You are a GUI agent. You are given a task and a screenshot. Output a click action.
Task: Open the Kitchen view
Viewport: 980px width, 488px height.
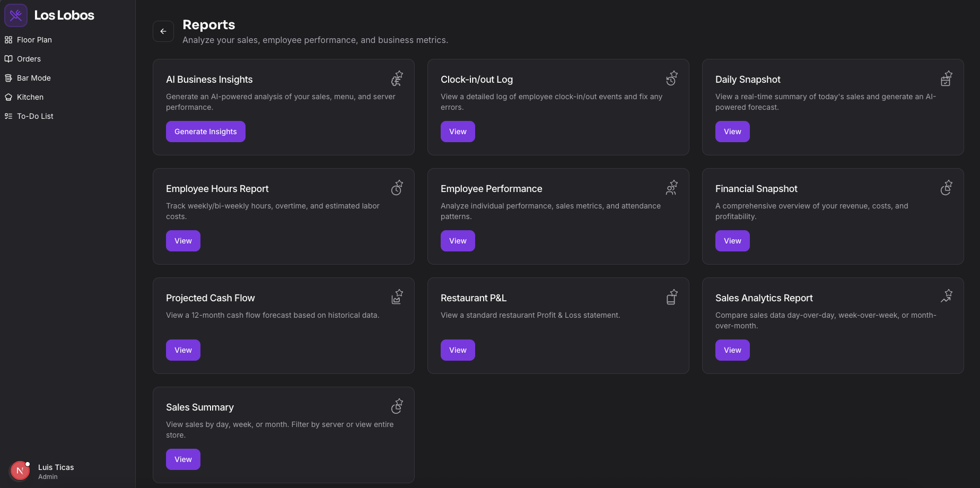click(30, 97)
